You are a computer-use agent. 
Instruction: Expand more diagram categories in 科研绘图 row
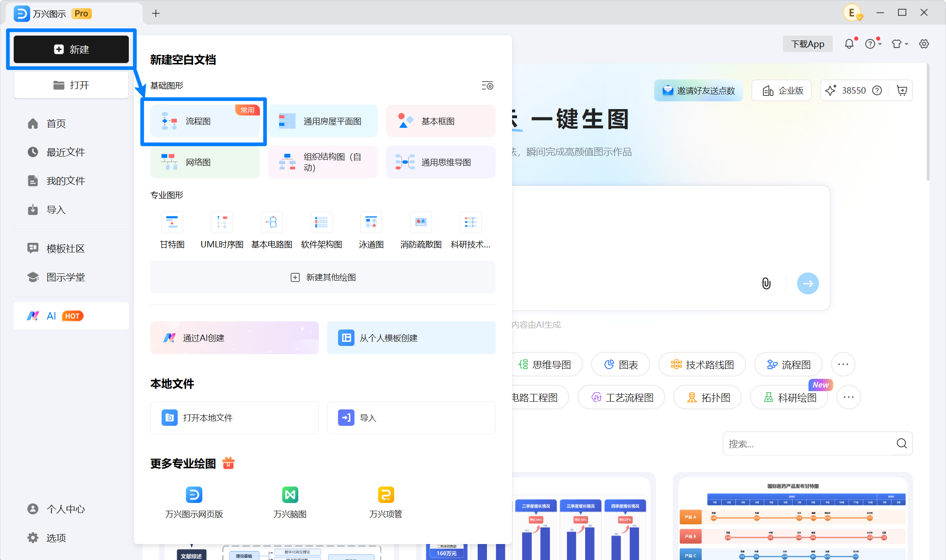click(x=849, y=397)
